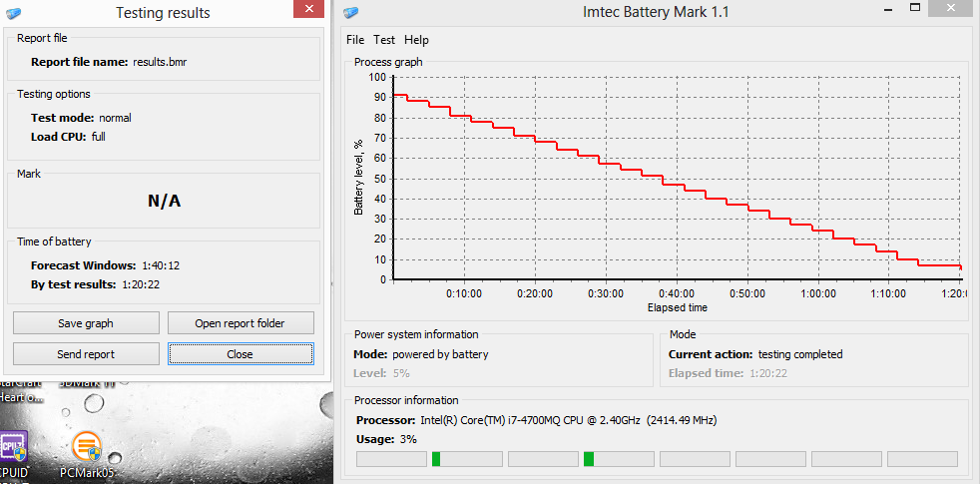Click the Test mode normal text
The height and width of the screenshot is (484, 980).
115,118
